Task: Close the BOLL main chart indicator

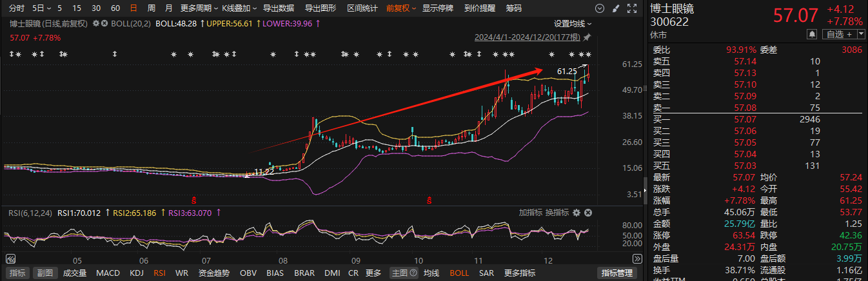Action: 104,23
